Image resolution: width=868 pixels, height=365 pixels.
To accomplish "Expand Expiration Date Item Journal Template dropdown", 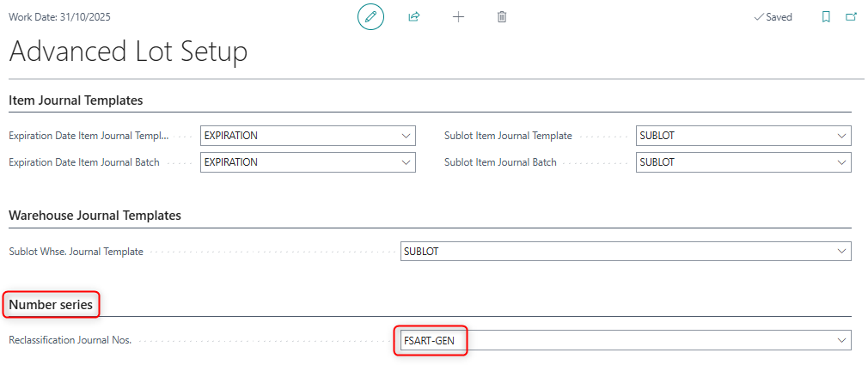I will coord(406,136).
